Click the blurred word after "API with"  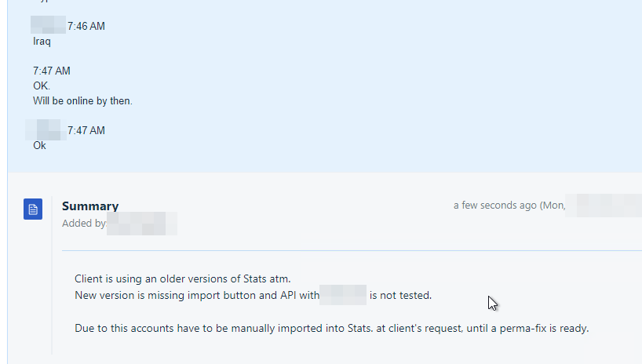[343, 295]
